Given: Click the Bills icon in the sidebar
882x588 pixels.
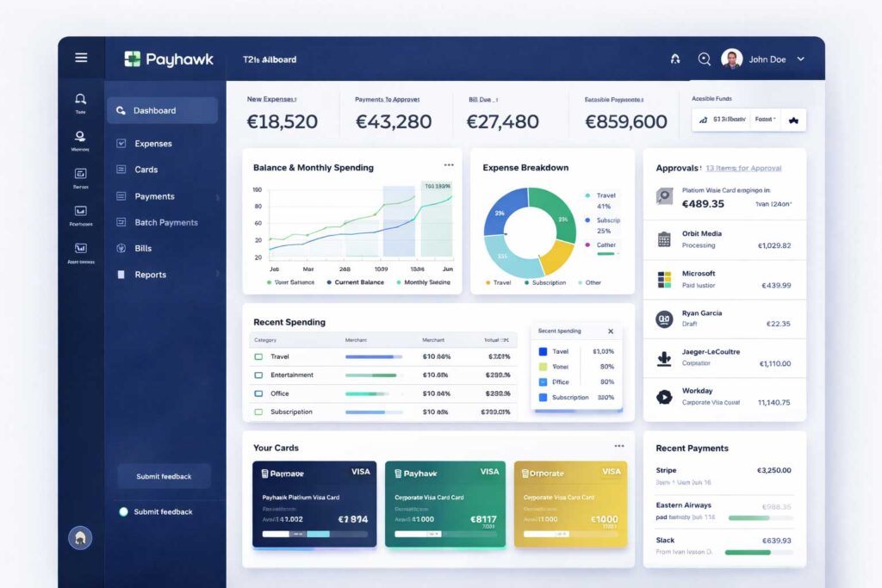Looking at the screenshot, I should click(x=121, y=248).
